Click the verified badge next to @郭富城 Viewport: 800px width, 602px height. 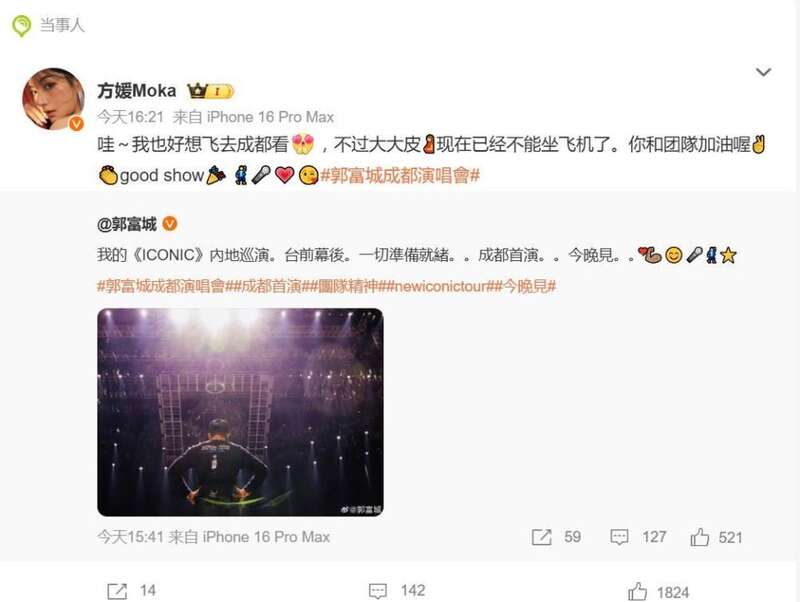(169, 224)
